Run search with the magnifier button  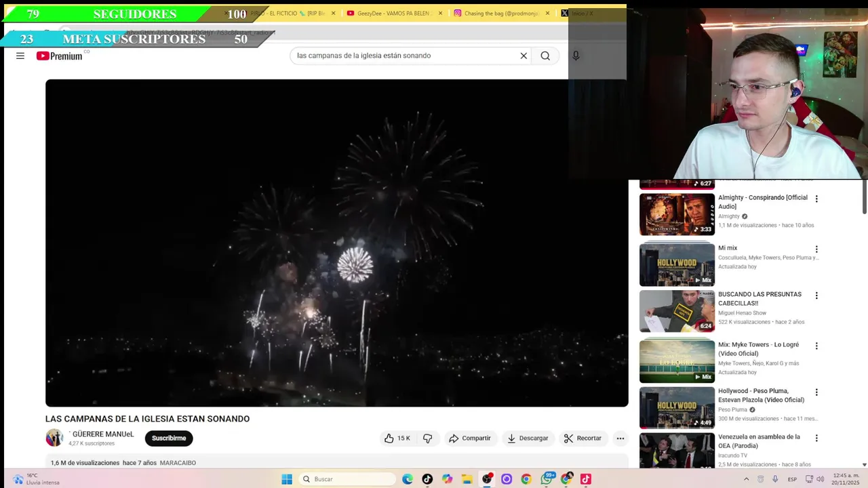pos(545,56)
